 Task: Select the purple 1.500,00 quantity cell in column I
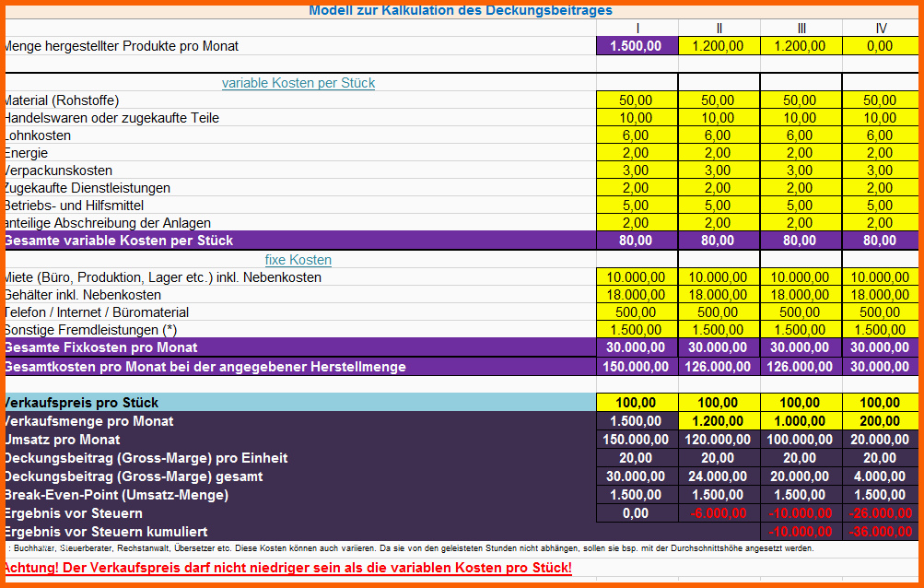pos(637,46)
